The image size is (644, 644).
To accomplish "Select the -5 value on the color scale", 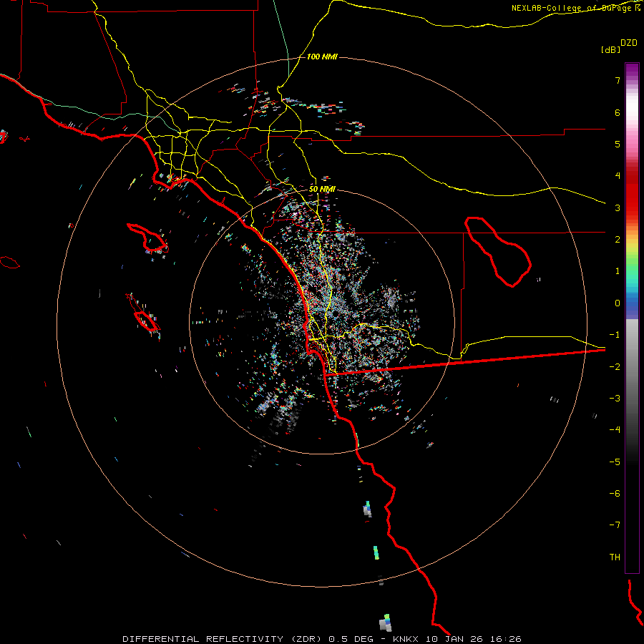I will (615, 462).
